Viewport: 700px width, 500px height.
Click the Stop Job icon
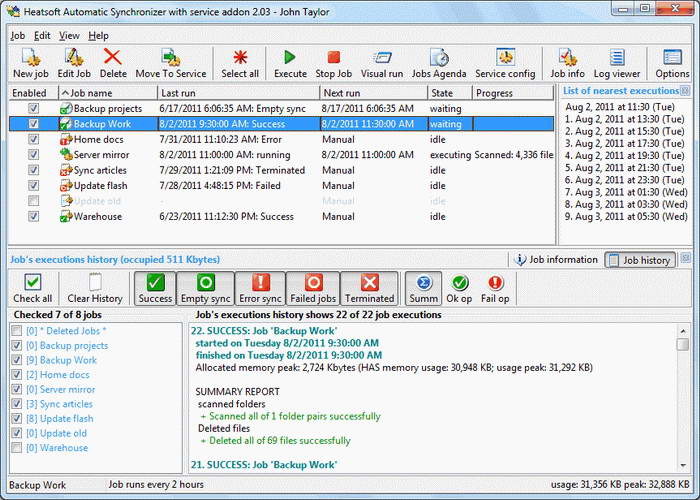coord(333,58)
